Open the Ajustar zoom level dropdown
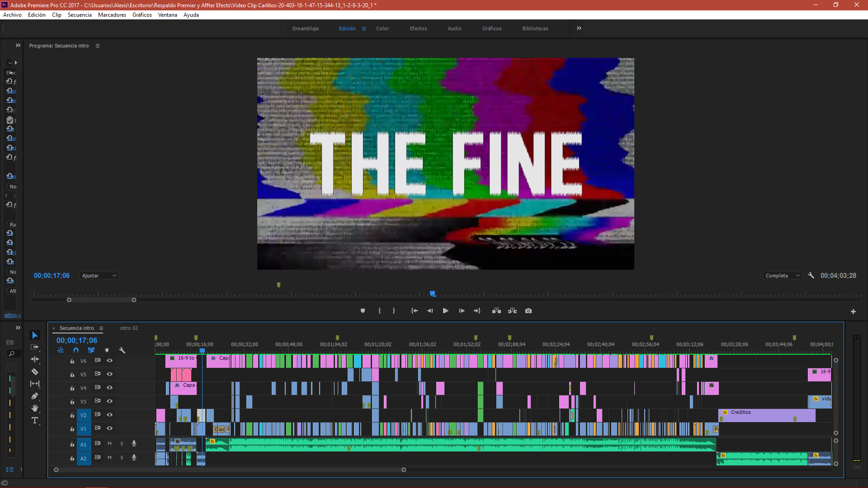This screenshot has height=488, width=868. point(99,276)
